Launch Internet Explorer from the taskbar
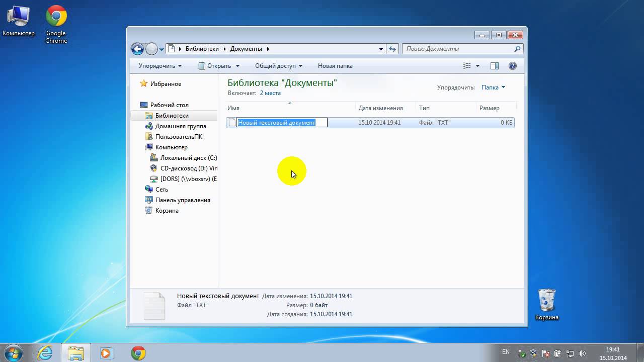Image resolution: width=644 pixels, height=362 pixels. 45,353
